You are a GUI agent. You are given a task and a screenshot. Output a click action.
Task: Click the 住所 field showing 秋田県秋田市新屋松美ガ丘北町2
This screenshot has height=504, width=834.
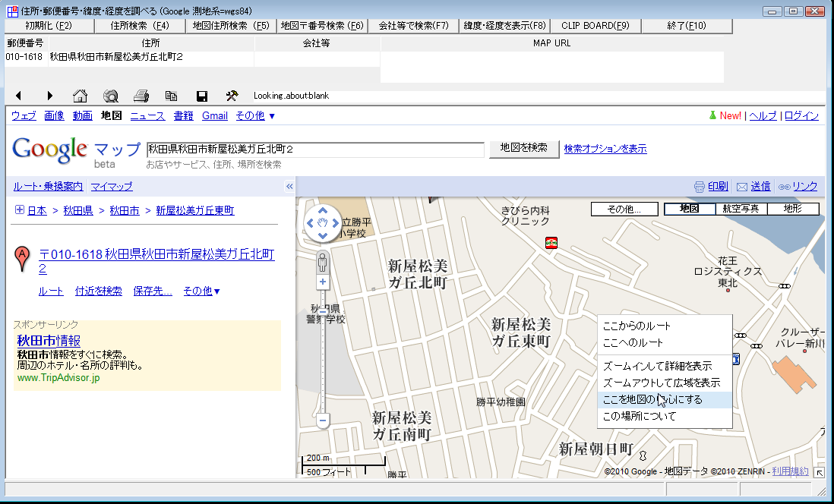coord(151,58)
